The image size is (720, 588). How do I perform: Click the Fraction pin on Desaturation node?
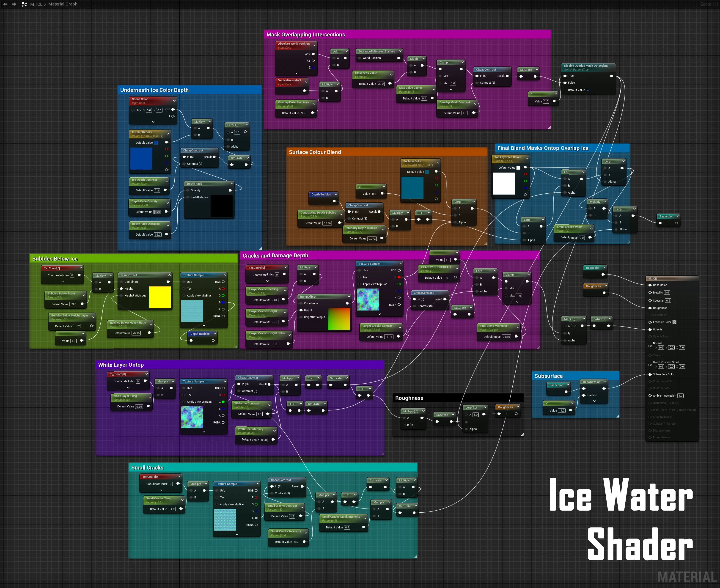(583, 395)
